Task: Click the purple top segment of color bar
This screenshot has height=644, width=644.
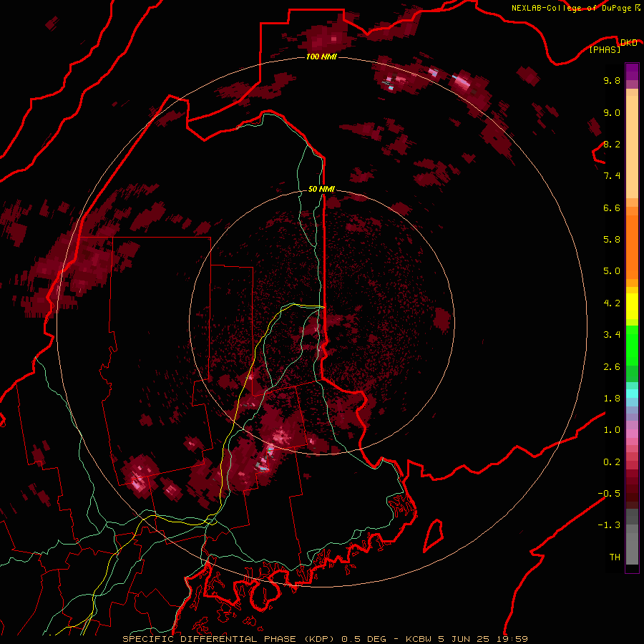Action: coord(632,71)
